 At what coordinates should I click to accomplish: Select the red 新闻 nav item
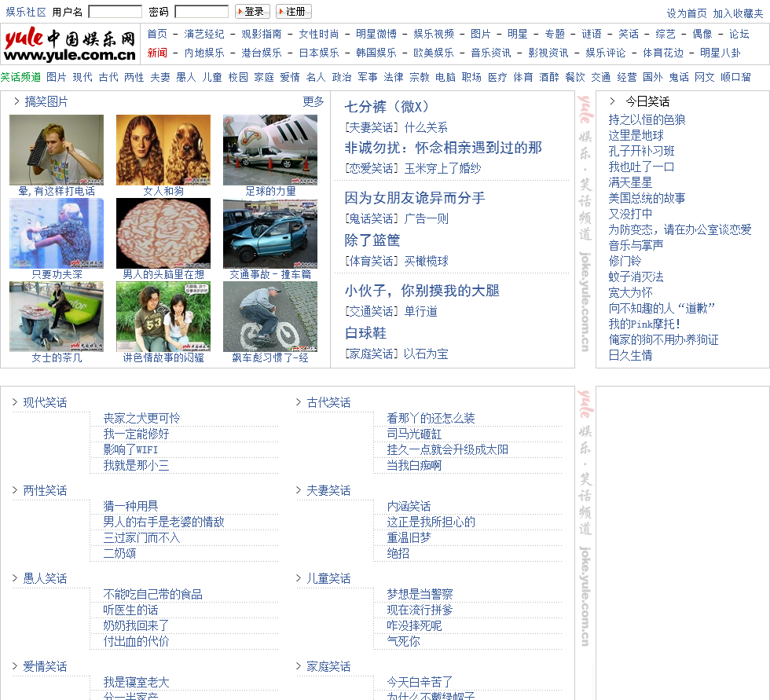tap(157, 53)
